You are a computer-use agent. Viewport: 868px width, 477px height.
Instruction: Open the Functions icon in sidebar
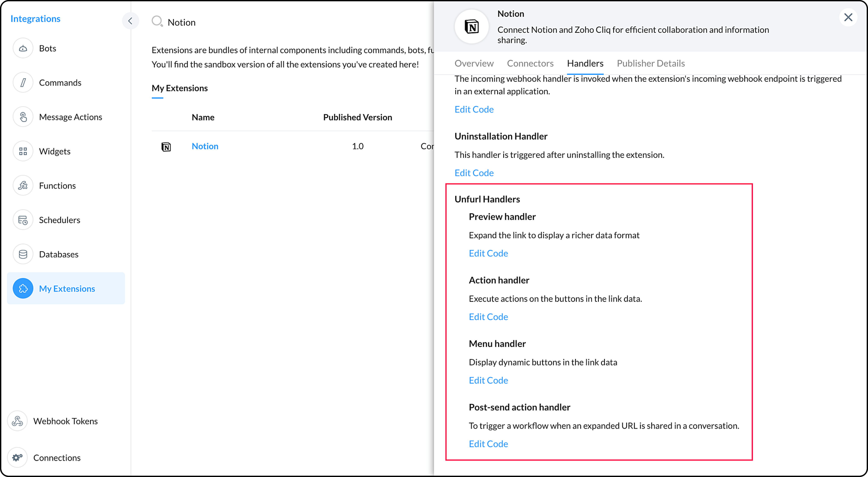[23, 186]
